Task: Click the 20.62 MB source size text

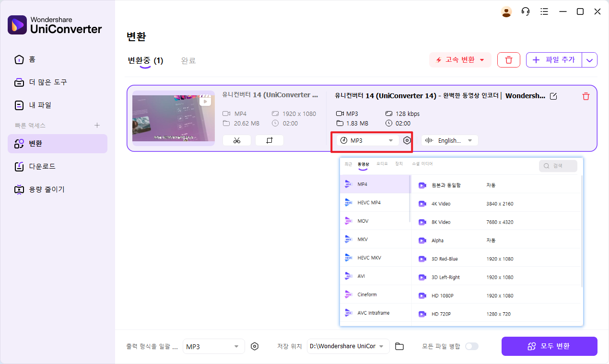Action: (x=246, y=123)
